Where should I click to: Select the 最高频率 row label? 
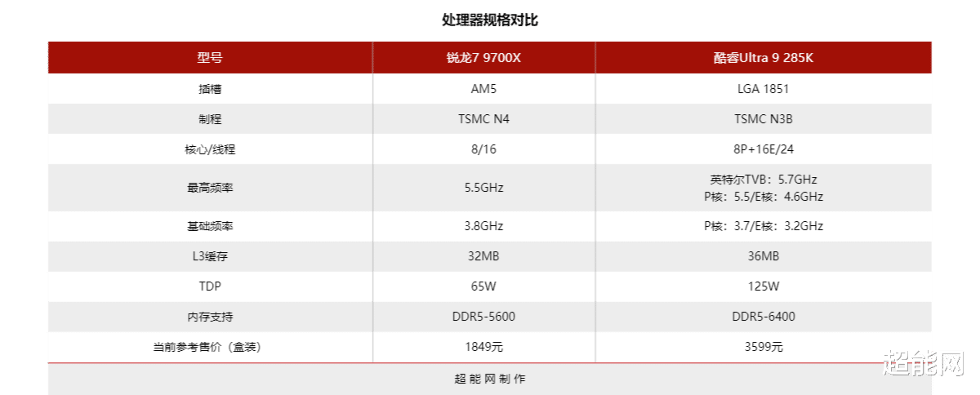pos(210,188)
